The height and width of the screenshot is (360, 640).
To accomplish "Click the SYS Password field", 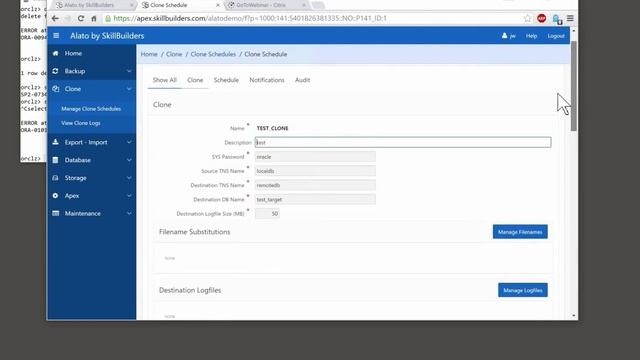I will (315, 157).
